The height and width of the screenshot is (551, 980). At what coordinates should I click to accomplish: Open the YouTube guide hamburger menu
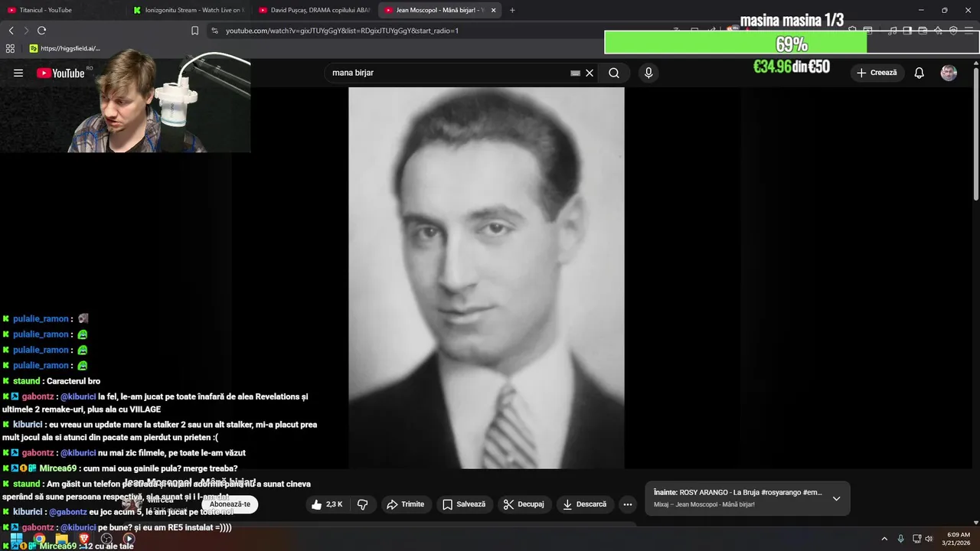click(x=18, y=73)
